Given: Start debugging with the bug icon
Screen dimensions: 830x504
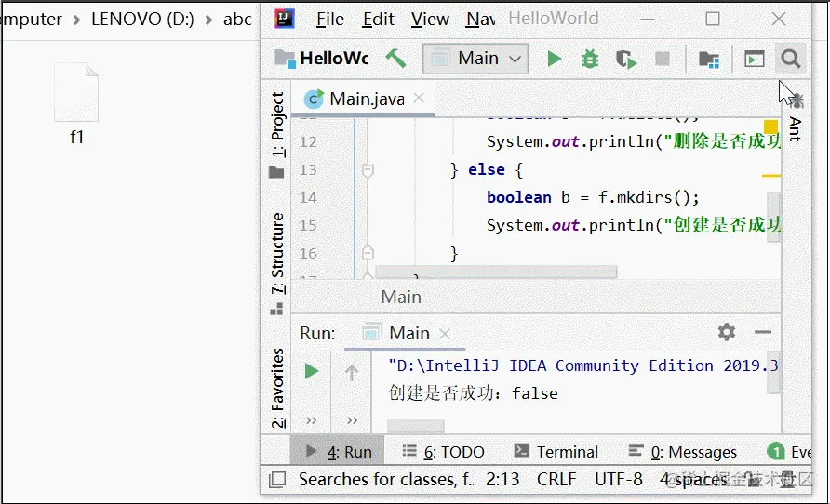Looking at the screenshot, I should point(589,59).
